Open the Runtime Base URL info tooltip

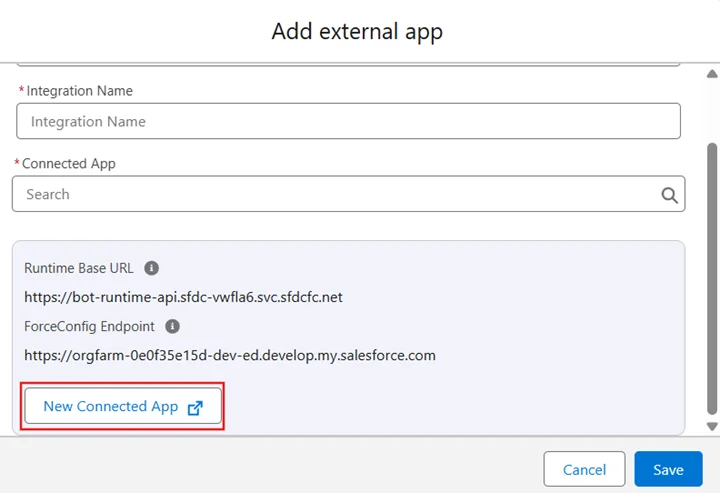pyautogui.click(x=151, y=268)
